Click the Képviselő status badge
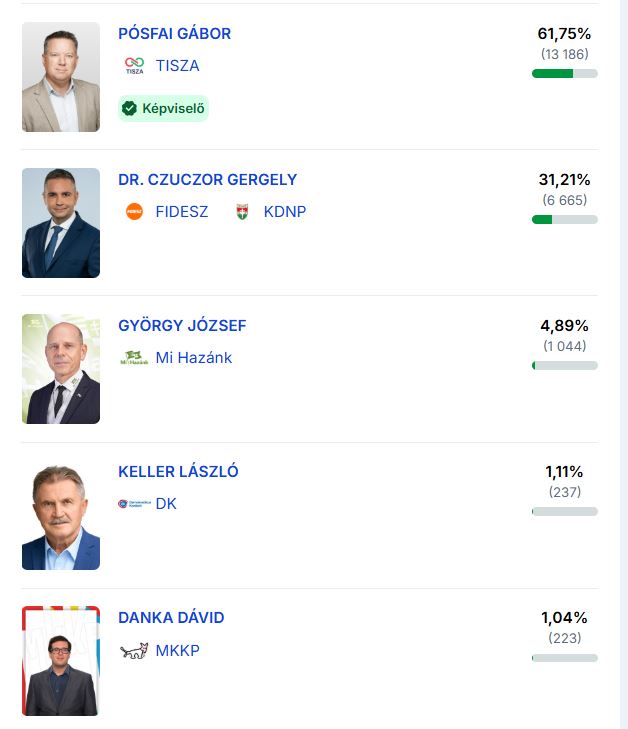This screenshot has height=729, width=628. click(x=163, y=108)
